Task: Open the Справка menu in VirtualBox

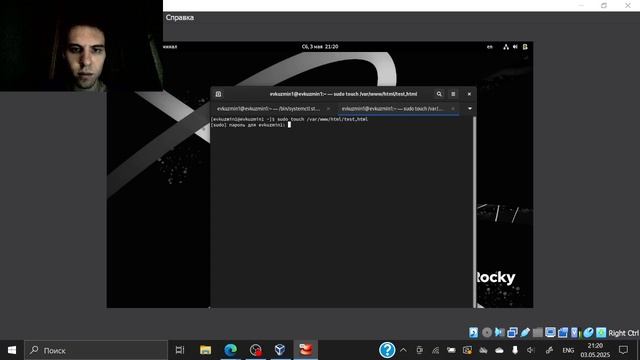Action: click(x=180, y=18)
